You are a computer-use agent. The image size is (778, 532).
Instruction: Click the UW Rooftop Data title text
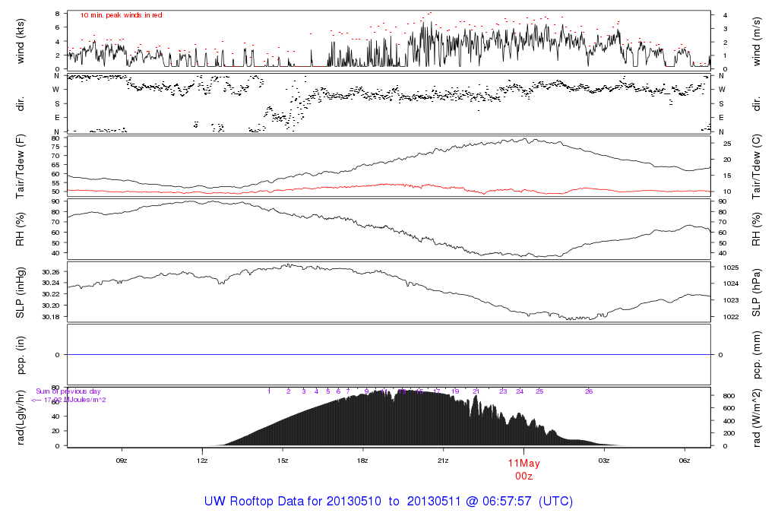(x=388, y=502)
